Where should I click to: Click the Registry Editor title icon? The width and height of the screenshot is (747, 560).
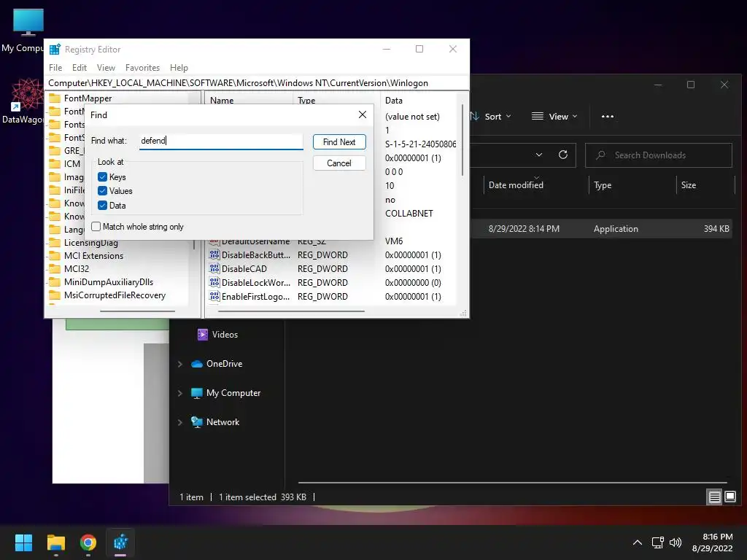point(55,49)
